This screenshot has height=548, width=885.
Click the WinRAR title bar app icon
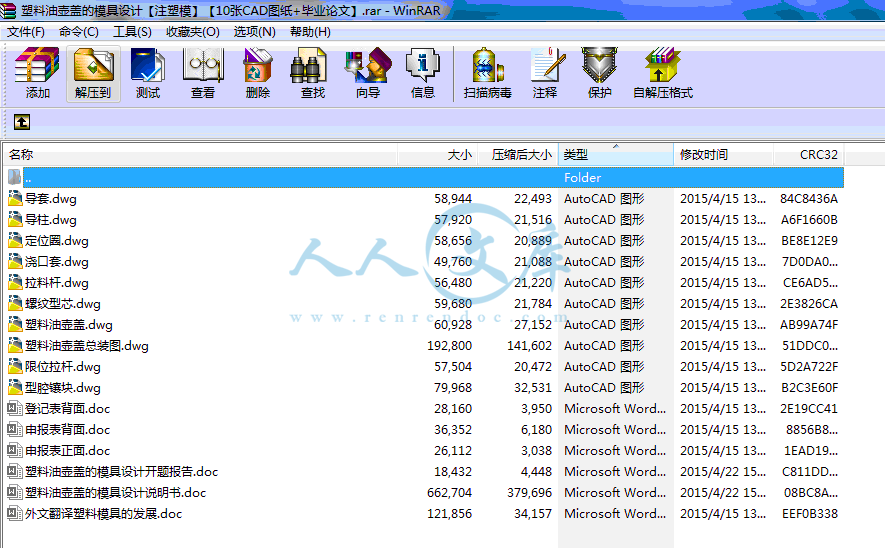click(8, 10)
